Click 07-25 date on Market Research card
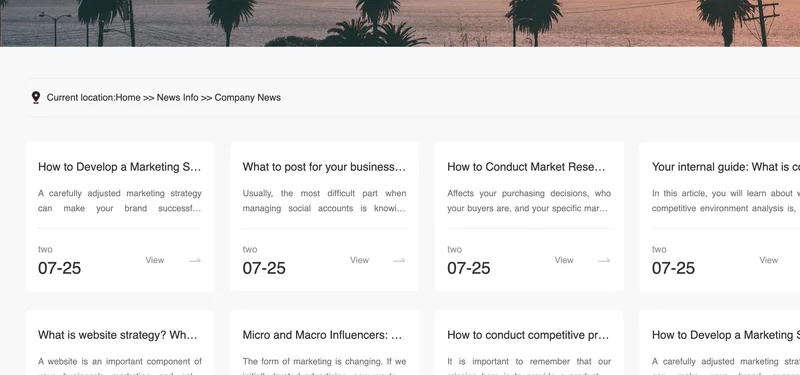The image size is (800, 375). coord(468,268)
